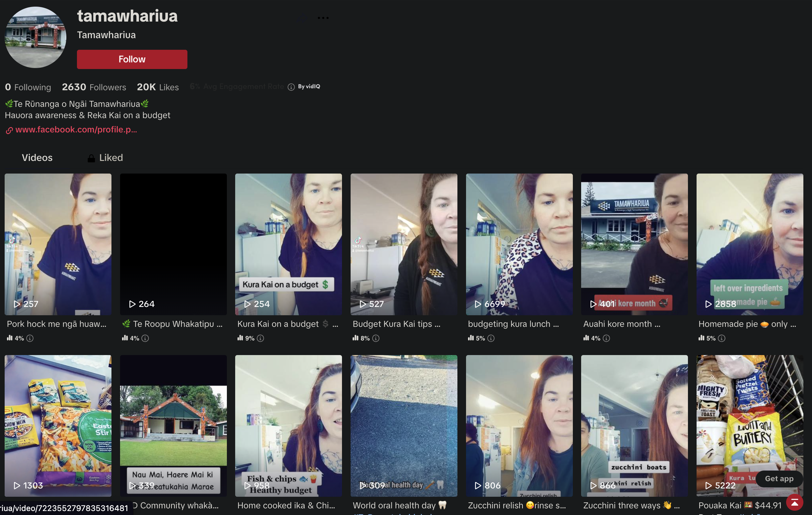Viewport: 812px width, 515px height.
Task: Click info icon under Pork hock video
Action: [x=30, y=338]
